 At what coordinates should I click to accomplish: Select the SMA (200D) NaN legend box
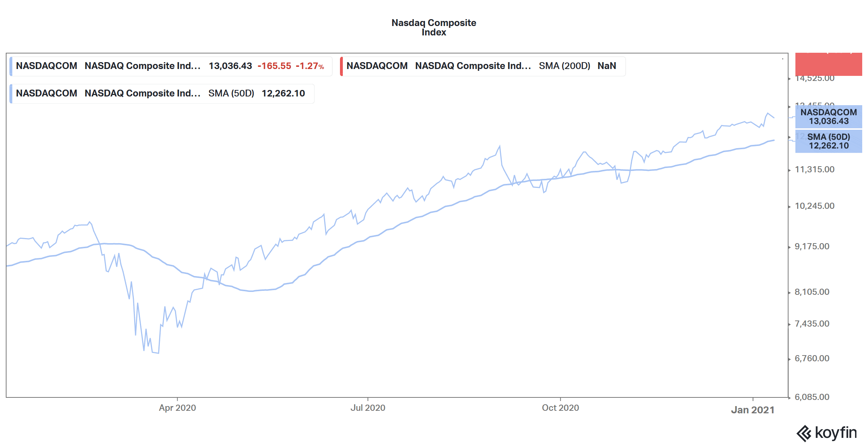click(483, 66)
